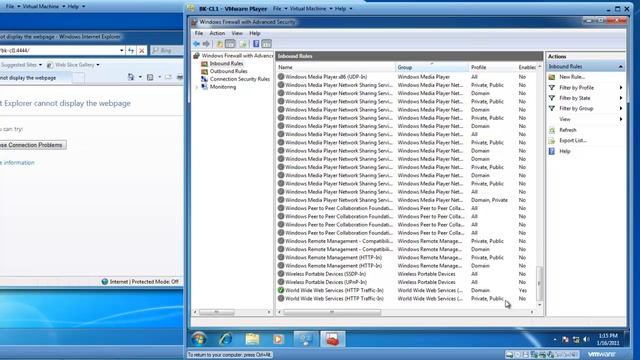Open the Action menu in Windows Firewall

tap(217, 33)
